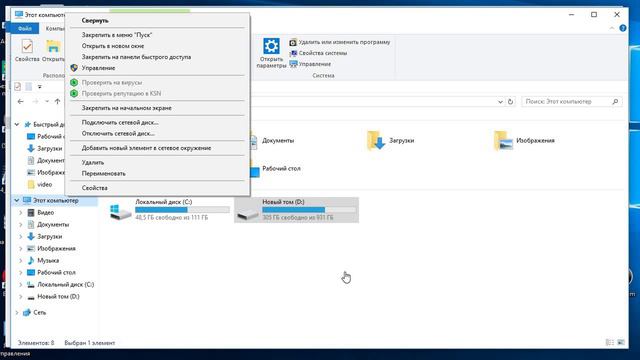
Task: Choose Удалить in the context menu
Action: (158, 162)
